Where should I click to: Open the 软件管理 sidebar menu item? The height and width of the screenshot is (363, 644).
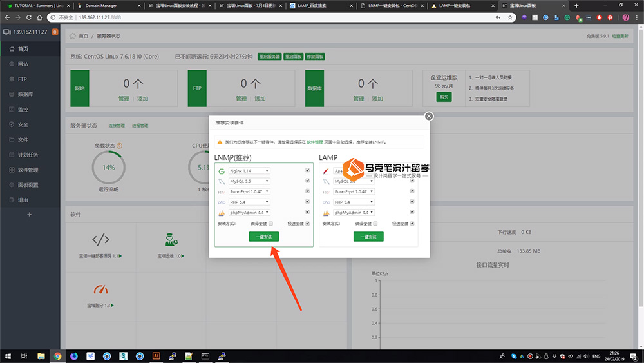(30, 170)
